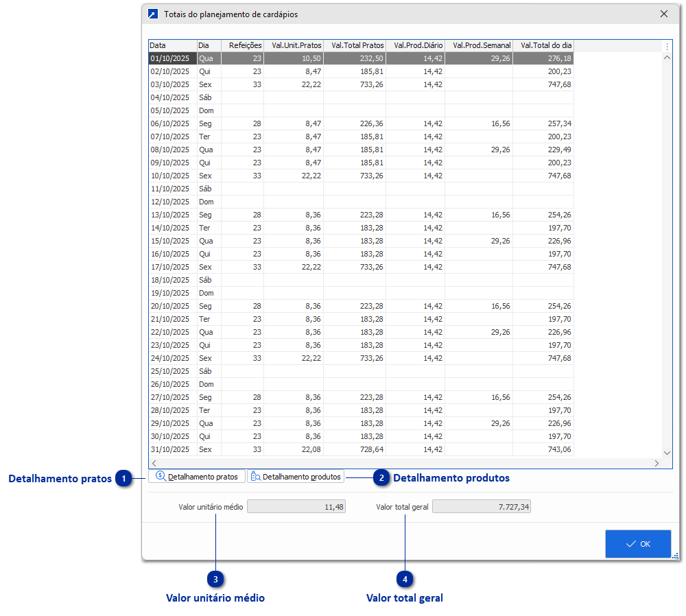Sort by Val.Unit.Pratos column header

[294, 45]
